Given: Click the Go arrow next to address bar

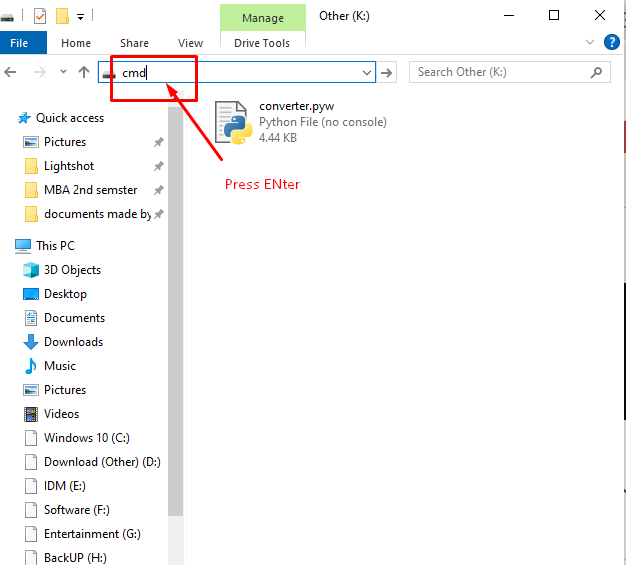Looking at the screenshot, I should pos(388,72).
